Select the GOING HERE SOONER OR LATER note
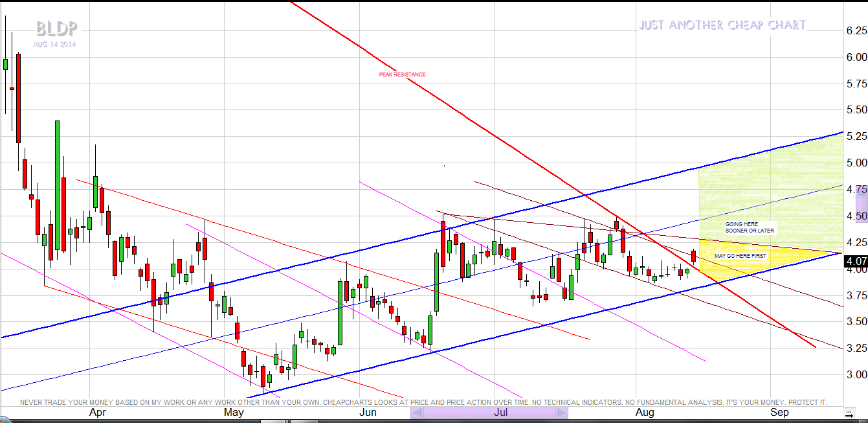Viewport: 868px width, 423px height. pyautogui.click(x=749, y=227)
